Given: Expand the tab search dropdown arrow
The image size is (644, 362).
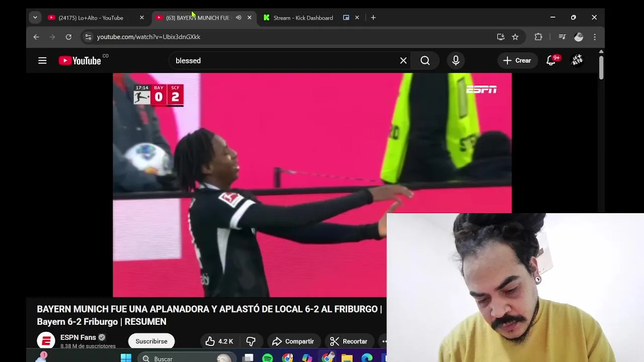Looking at the screenshot, I should pos(35,18).
